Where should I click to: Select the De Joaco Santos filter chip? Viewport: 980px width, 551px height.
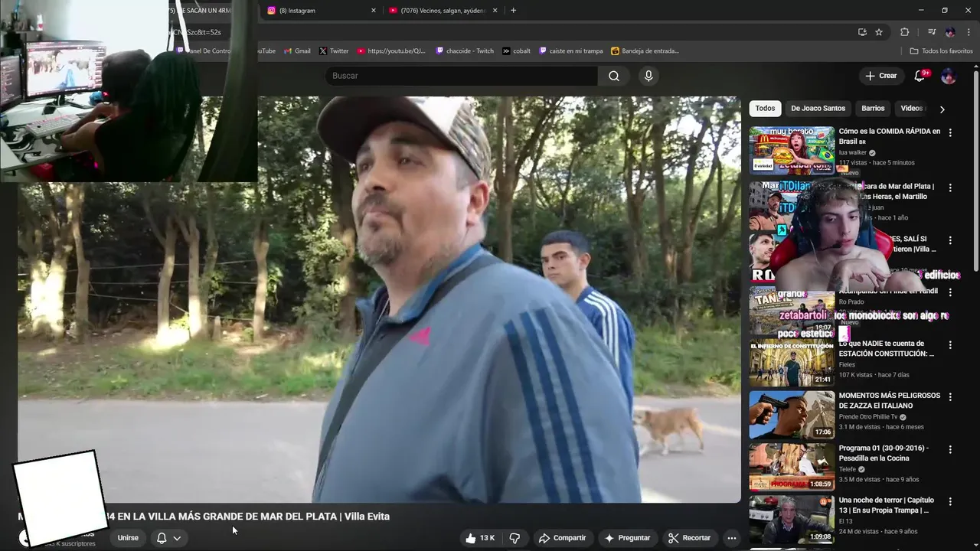click(x=818, y=109)
